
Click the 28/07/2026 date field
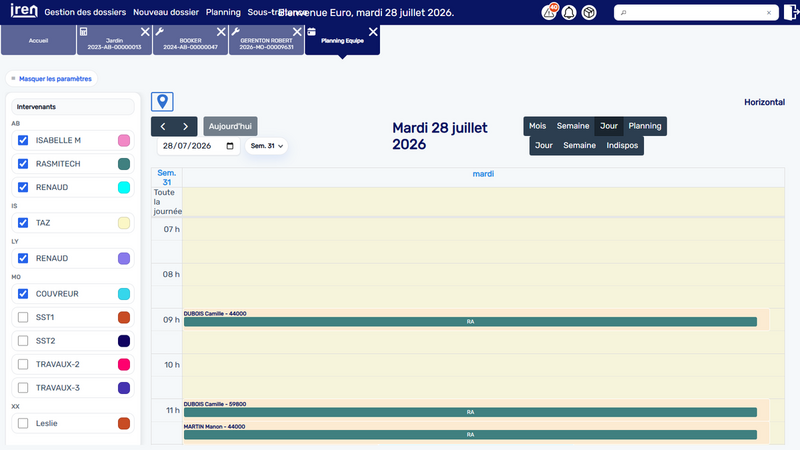coord(198,146)
